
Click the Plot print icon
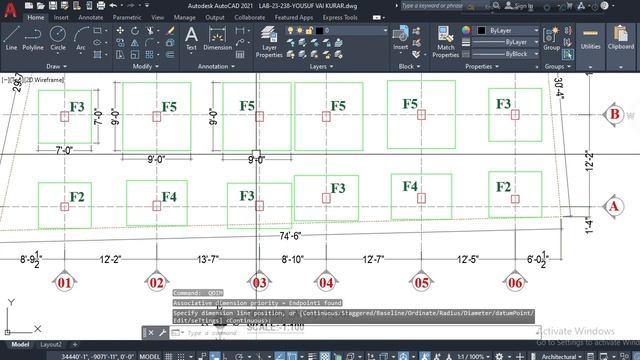tap(101, 6)
